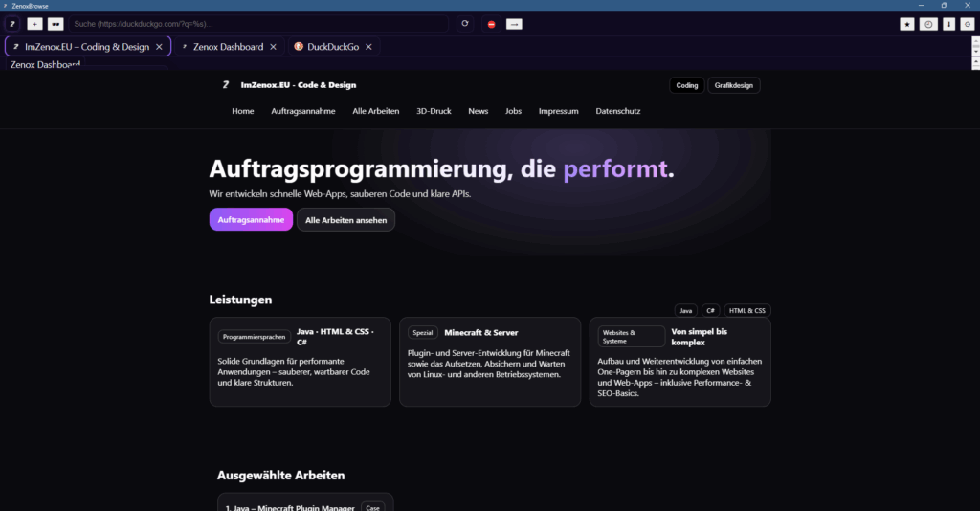Open bookmarks with the star icon
980x511 pixels.
coord(907,24)
